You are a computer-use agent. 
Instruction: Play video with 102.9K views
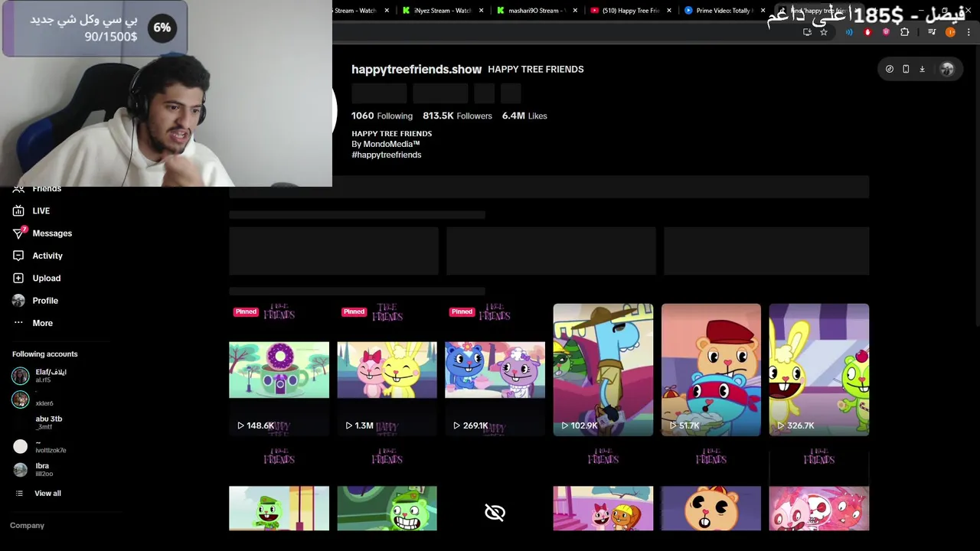pos(603,370)
